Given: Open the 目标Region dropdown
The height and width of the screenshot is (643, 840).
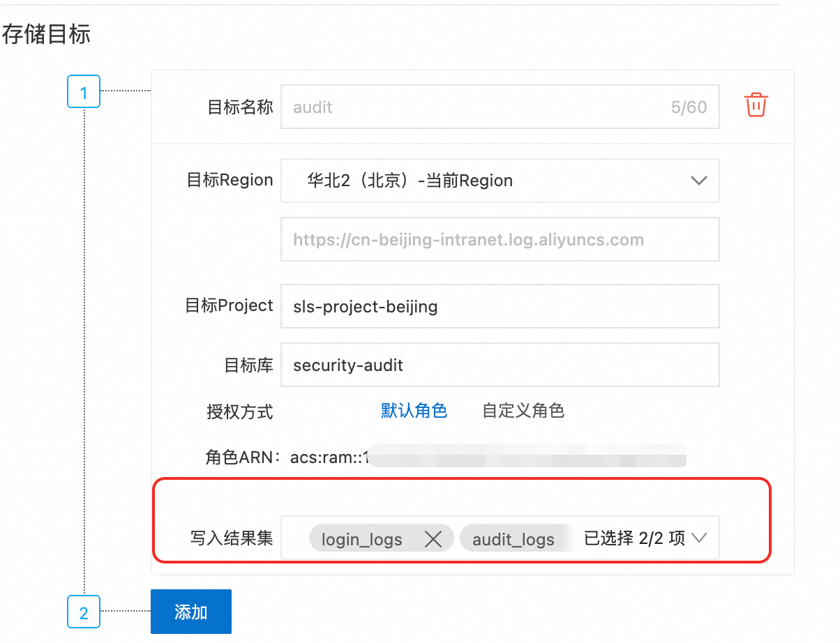Looking at the screenshot, I should click(500, 181).
